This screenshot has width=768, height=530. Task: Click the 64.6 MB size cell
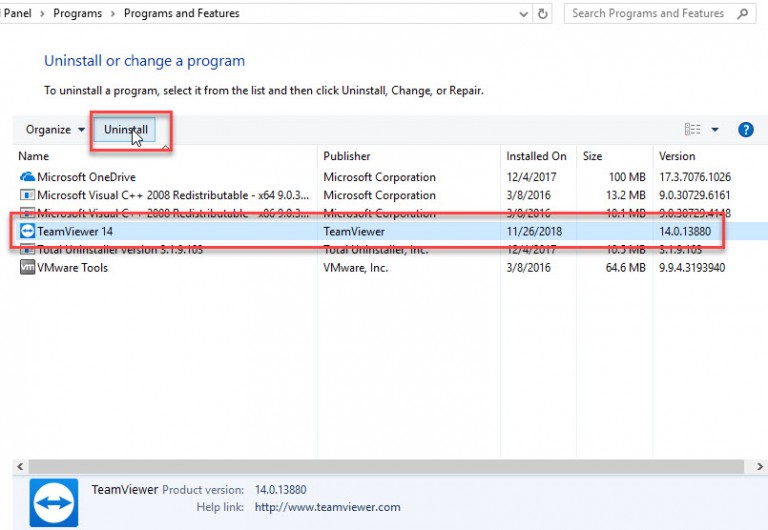(x=625, y=267)
